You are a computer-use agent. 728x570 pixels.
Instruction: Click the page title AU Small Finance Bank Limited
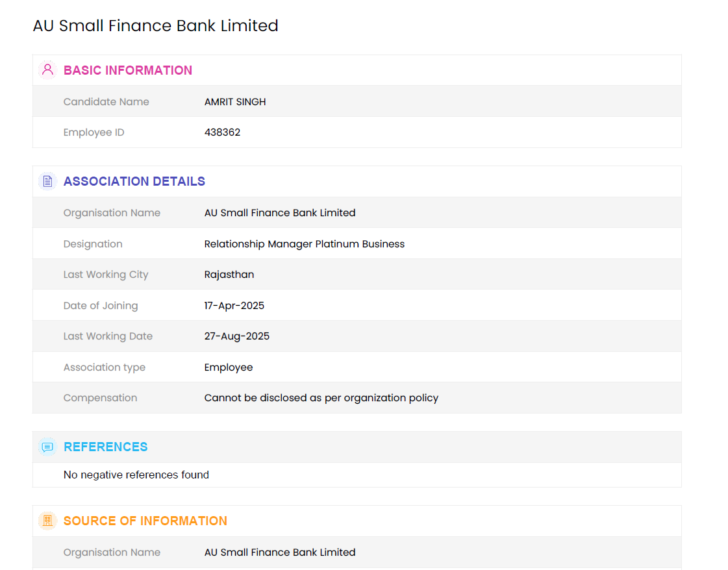pyautogui.click(x=156, y=26)
